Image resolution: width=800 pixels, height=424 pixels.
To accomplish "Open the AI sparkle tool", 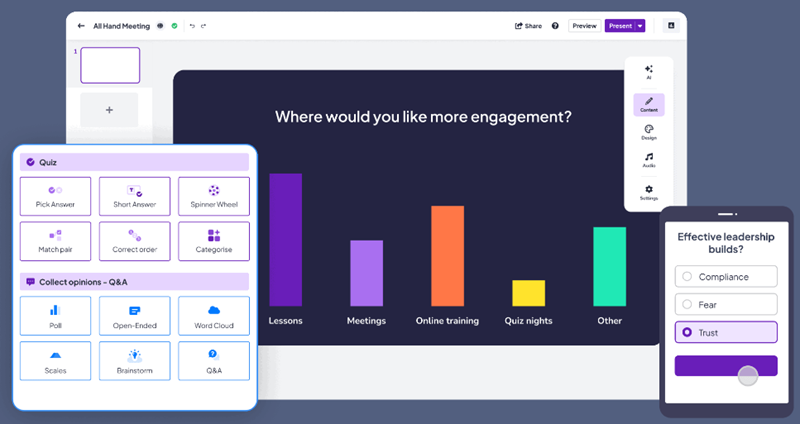I will [648, 72].
